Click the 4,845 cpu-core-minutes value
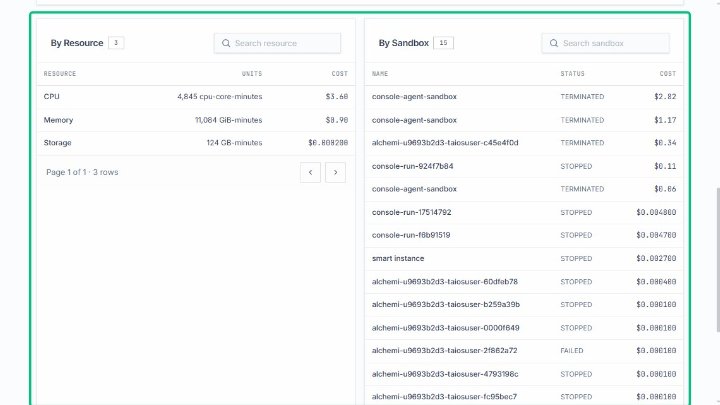The width and height of the screenshot is (720, 405). click(219, 96)
